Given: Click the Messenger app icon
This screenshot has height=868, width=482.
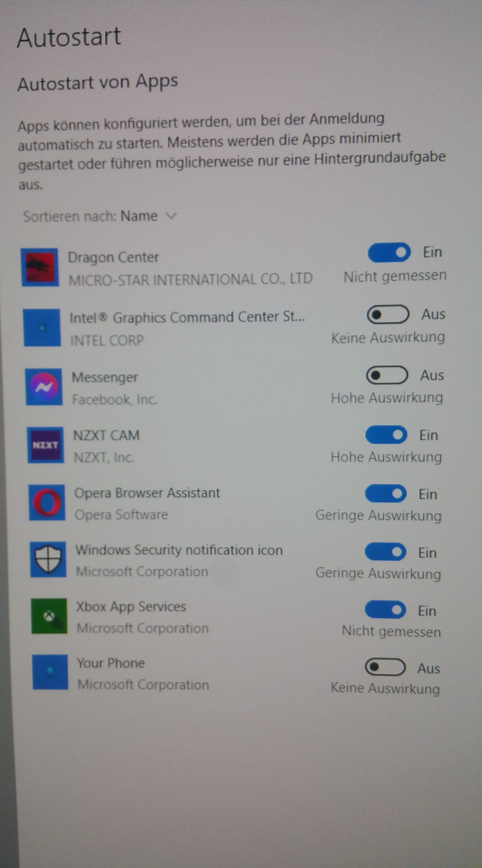Looking at the screenshot, I should click(x=43, y=387).
